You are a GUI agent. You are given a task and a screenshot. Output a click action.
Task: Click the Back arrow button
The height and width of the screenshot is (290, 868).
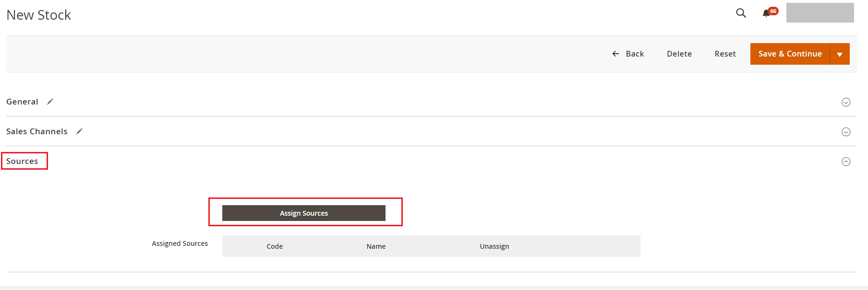pyautogui.click(x=628, y=54)
